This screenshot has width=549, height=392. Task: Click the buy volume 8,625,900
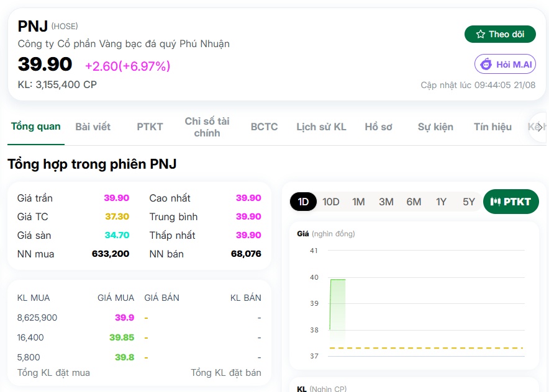[37, 318]
